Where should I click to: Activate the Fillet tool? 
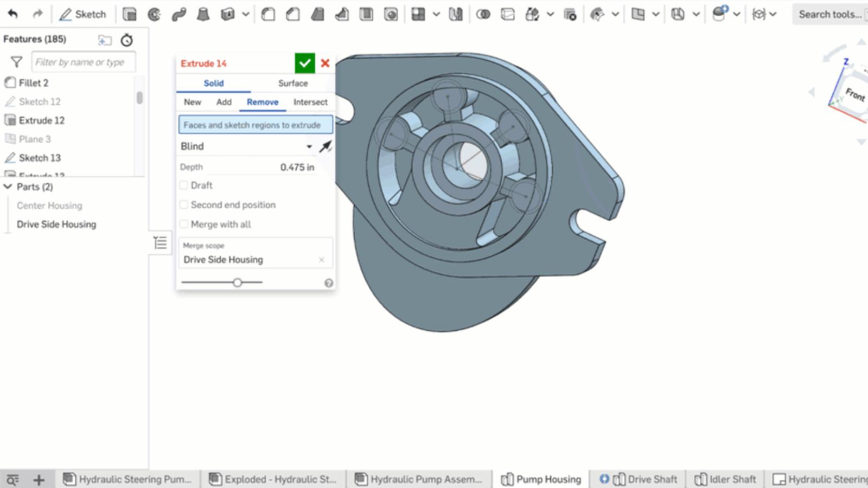click(268, 15)
